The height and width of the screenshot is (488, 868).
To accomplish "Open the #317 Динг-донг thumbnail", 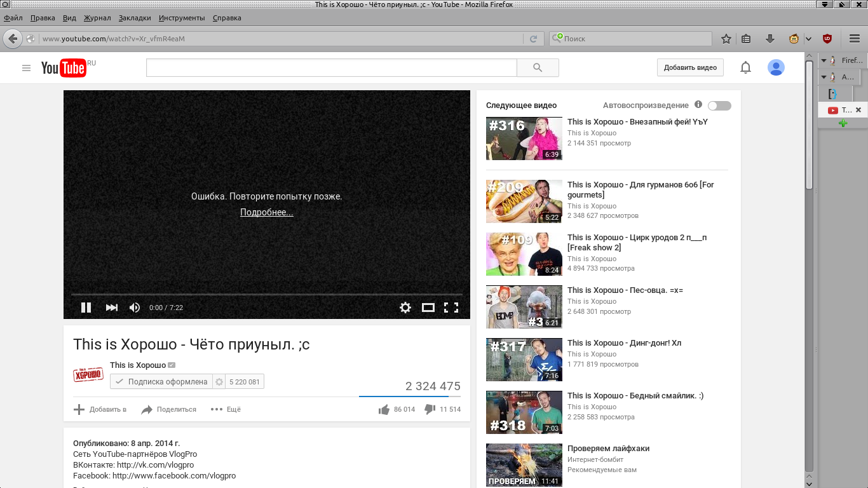I will [524, 360].
